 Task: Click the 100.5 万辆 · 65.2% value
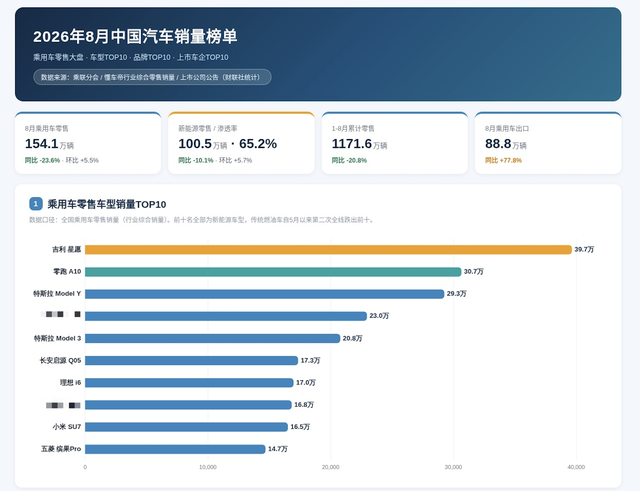(x=227, y=144)
